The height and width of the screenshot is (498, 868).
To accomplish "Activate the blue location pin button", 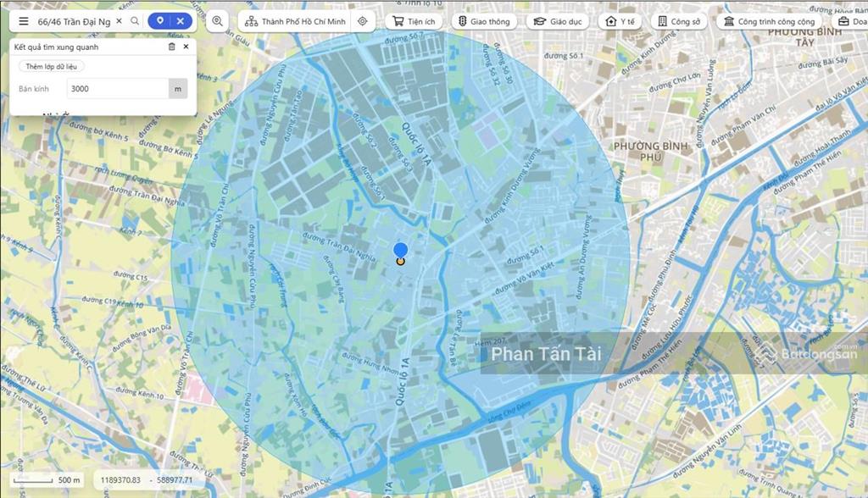I will 160,21.
